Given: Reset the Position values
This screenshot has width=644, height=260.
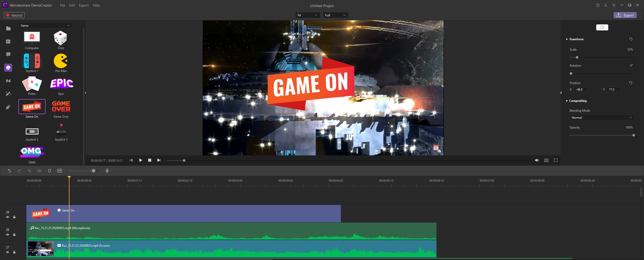Looking at the screenshot, I should tap(631, 83).
